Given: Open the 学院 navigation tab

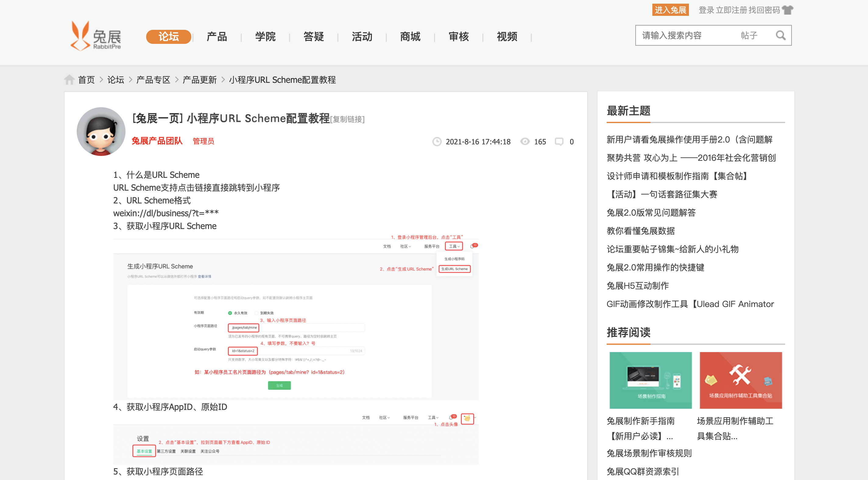Looking at the screenshot, I should click(265, 37).
